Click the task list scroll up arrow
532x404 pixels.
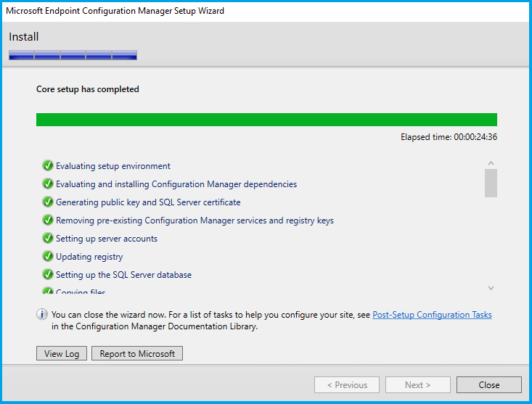pyautogui.click(x=491, y=164)
